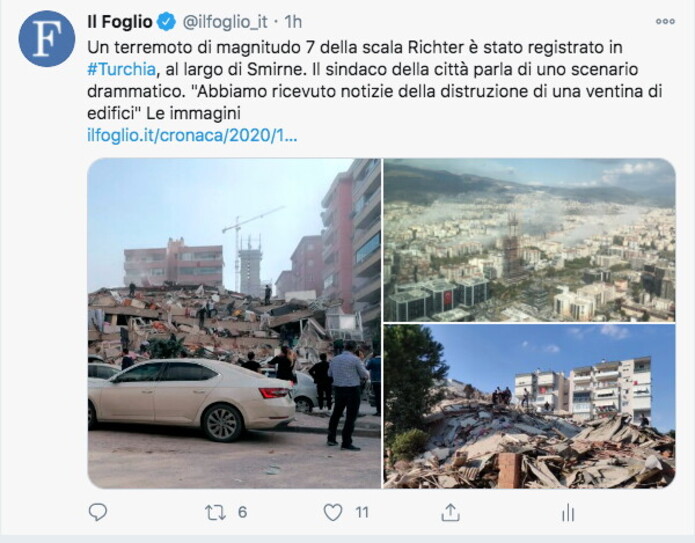Click the reply speech bubble icon
Viewport: 695px width, 543px height.
pyautogui.click(x=98, y=512)
